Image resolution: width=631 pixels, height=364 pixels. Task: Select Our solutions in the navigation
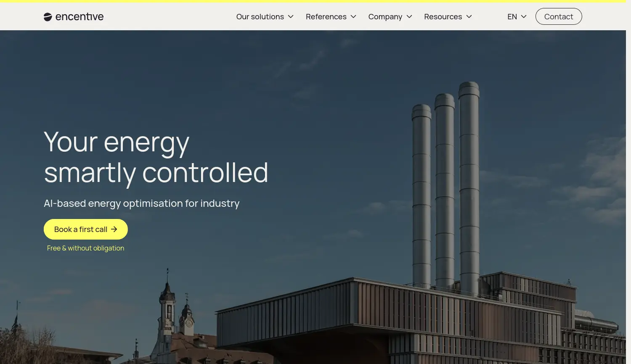[x=260, y=16]
